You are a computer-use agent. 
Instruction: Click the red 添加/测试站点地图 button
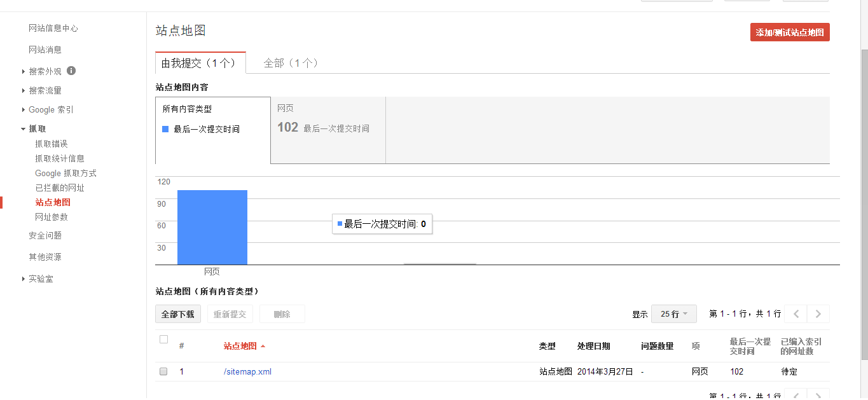(x=789, y=32)
